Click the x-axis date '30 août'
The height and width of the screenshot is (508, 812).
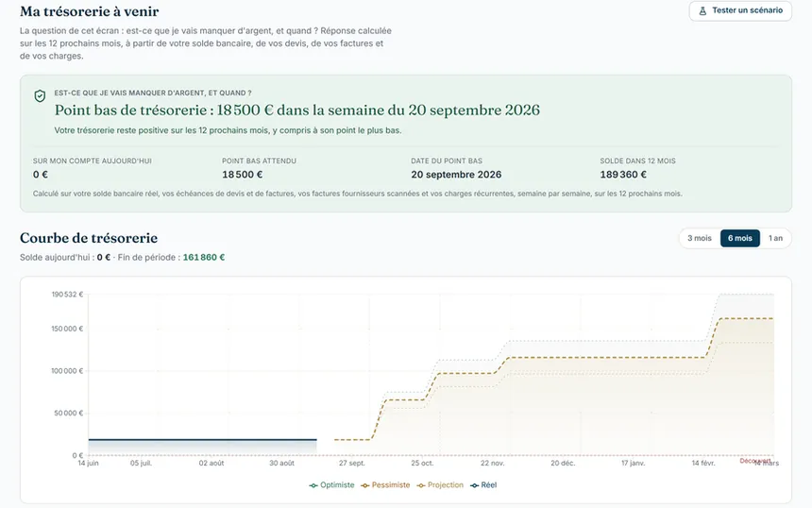tap(281, 463)
